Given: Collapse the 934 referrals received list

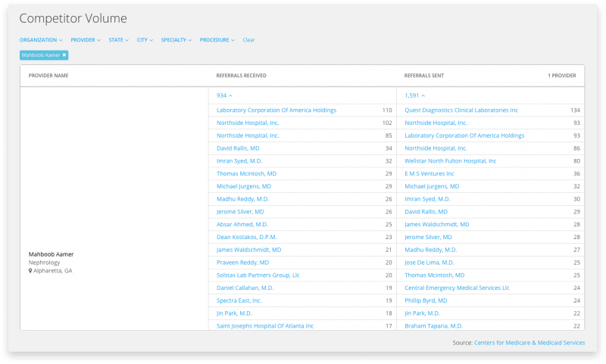Looking at the screenshot, I should click(224, 95).
